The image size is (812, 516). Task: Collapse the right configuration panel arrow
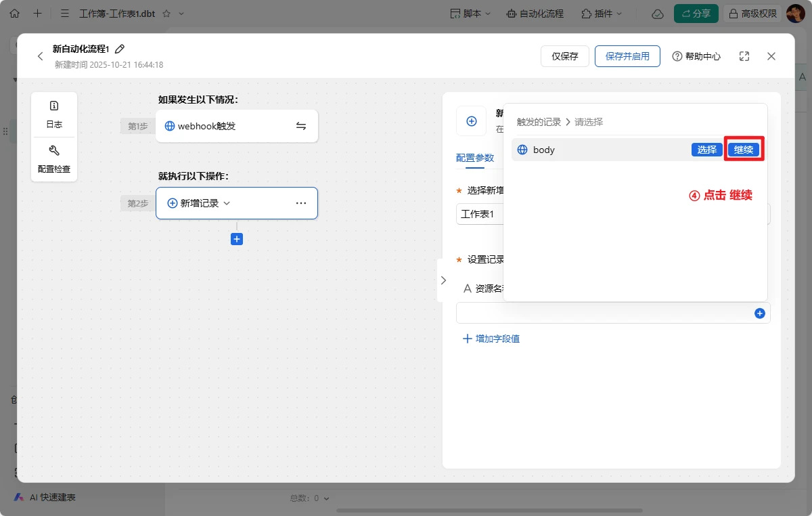(443, 280)
